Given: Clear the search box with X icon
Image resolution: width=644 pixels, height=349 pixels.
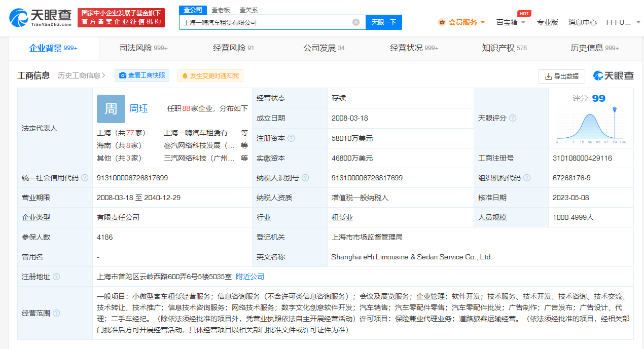Looking at the screenshot, I should 356,22.
